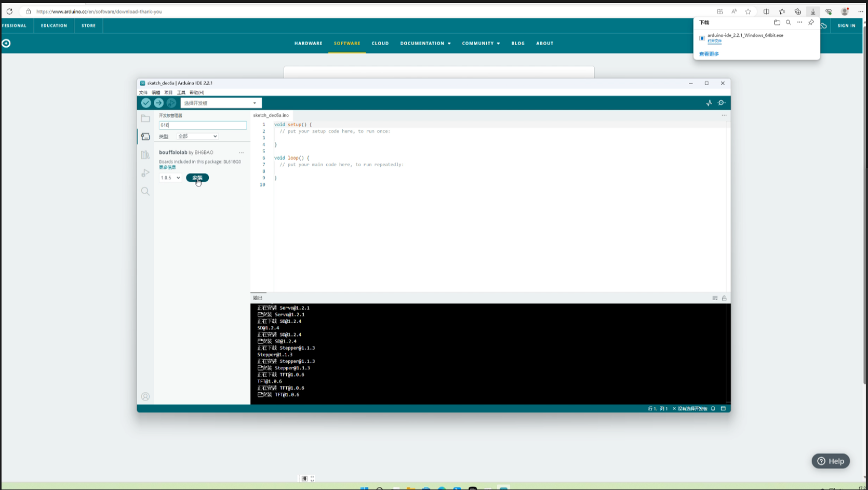868x490 pixels.
Task: Open the Serial Monitor icon
Action: coord(721,103)
